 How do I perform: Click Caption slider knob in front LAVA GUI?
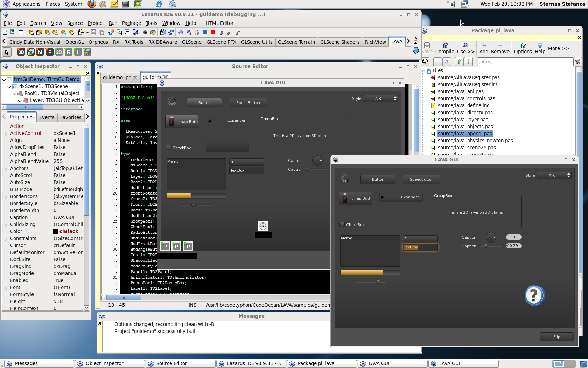pos(486,246)
